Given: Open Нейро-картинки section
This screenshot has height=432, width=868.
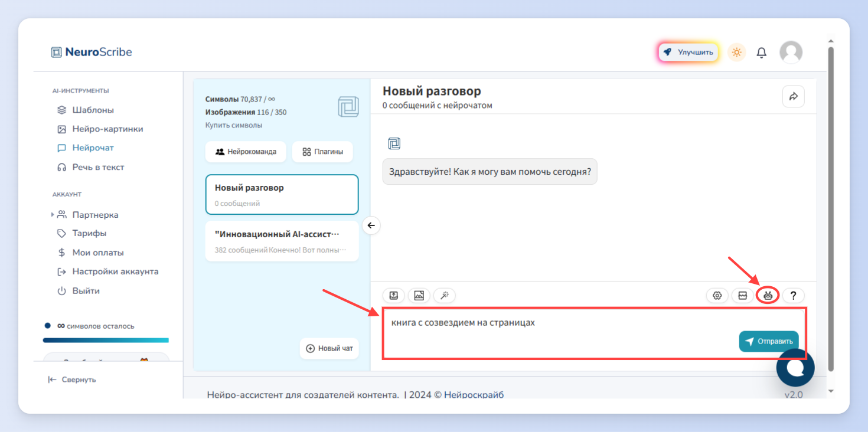Looking at the screenshot, I should (107, 129).
